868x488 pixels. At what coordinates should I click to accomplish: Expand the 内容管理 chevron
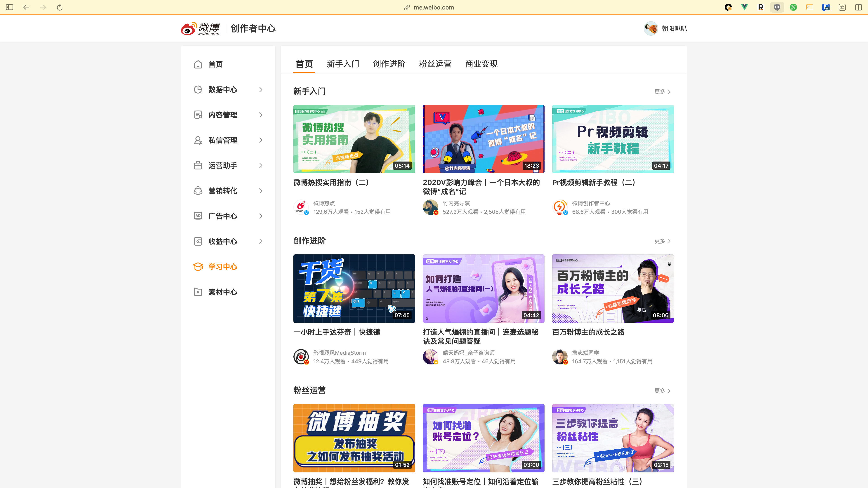261,115
